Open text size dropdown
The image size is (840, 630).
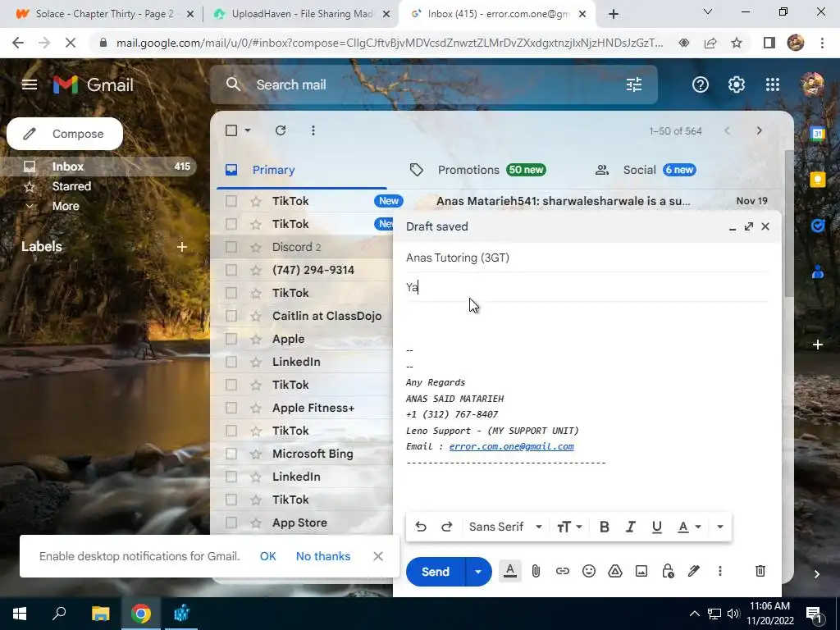569,527
